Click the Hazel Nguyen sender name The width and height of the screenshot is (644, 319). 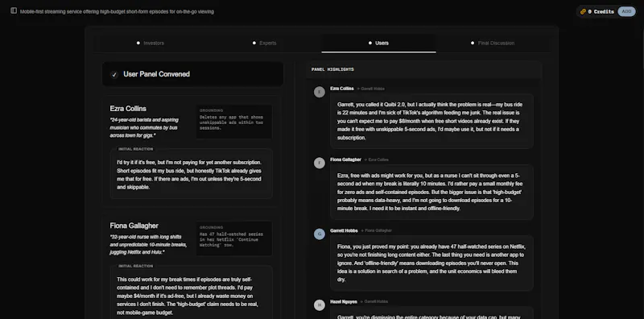[344, 302]
